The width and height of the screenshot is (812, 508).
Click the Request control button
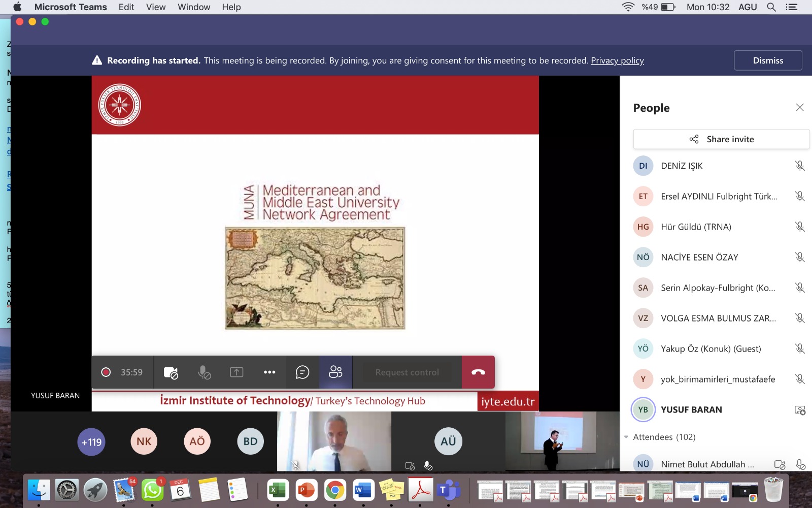407,372
